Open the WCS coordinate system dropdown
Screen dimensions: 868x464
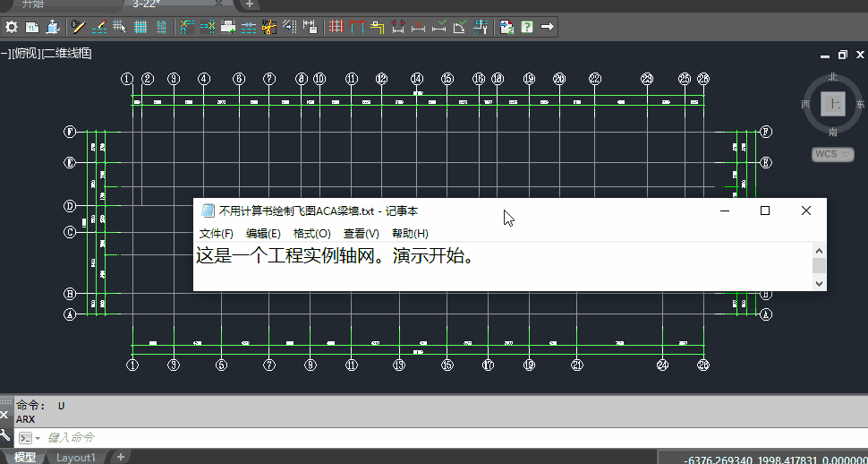coord(832,154)
